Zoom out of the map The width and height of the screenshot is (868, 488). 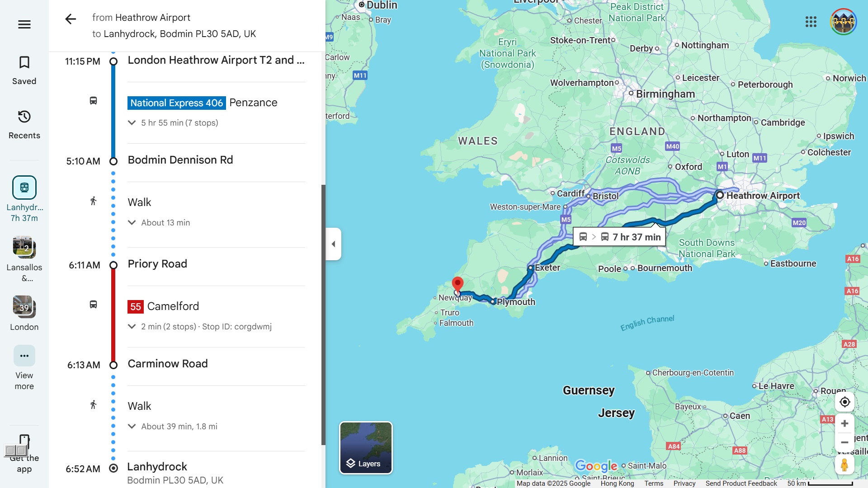(x=844, y=442)
